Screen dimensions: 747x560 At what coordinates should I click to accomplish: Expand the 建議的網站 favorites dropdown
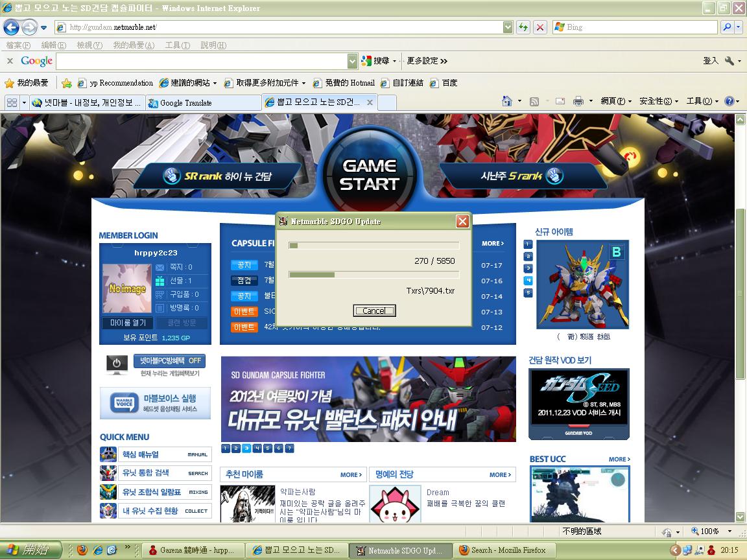[215, 84]
